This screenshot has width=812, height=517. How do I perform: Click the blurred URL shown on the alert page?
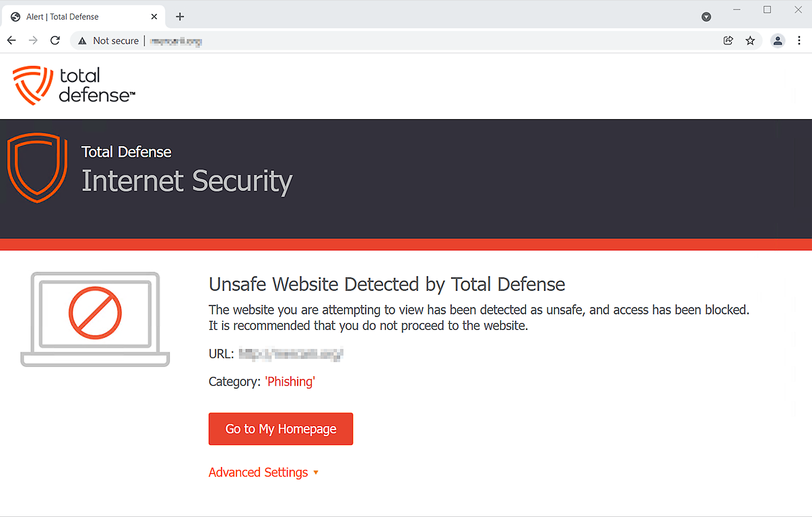291,353
